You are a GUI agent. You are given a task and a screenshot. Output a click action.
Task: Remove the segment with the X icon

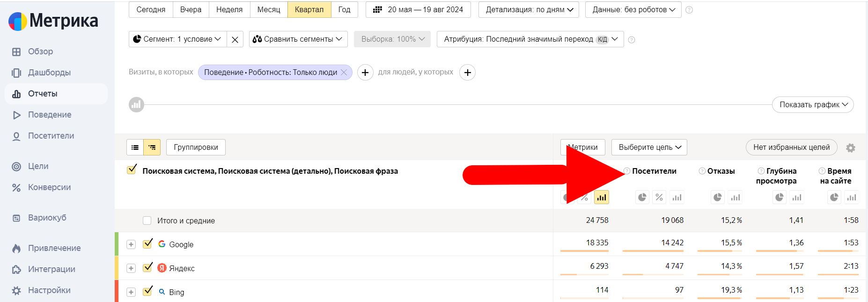point(235,39)
